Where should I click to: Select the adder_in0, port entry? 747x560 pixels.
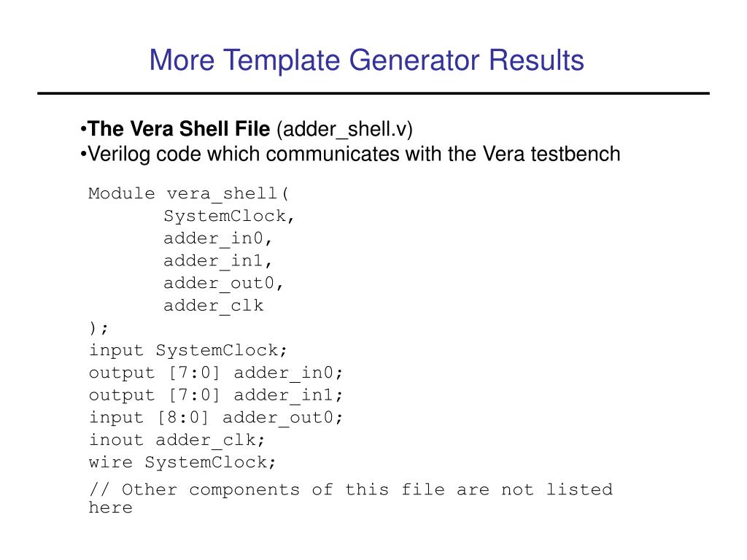[217, 238]
